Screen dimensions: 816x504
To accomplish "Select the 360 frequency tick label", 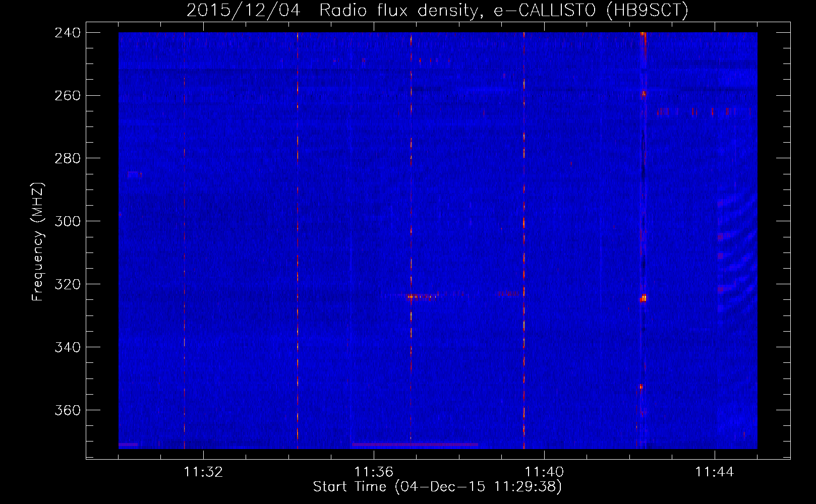I will click(x=68, y=410).
